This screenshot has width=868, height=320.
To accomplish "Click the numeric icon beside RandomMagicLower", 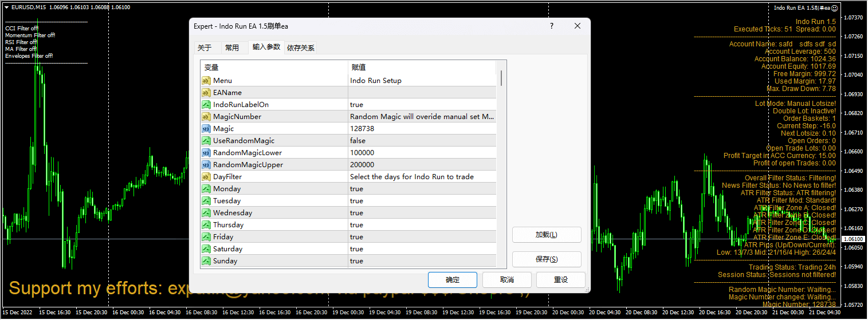I will pyautogui.click(x=206, y=153).
